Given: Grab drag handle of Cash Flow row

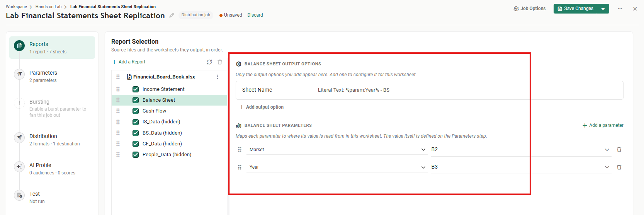Looking at the screenshot, I should [x=118, y=111].
